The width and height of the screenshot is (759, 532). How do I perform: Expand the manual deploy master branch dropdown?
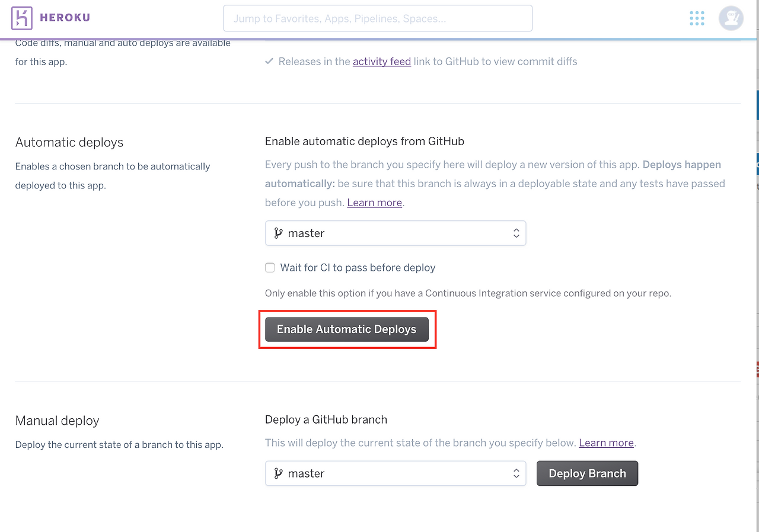[396, 473]
